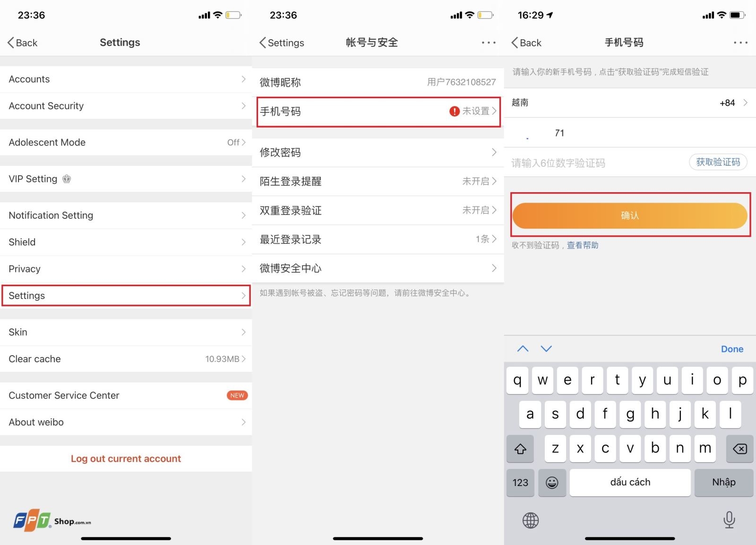Open 手机号码 phone number row

click(x=378, y=111)
